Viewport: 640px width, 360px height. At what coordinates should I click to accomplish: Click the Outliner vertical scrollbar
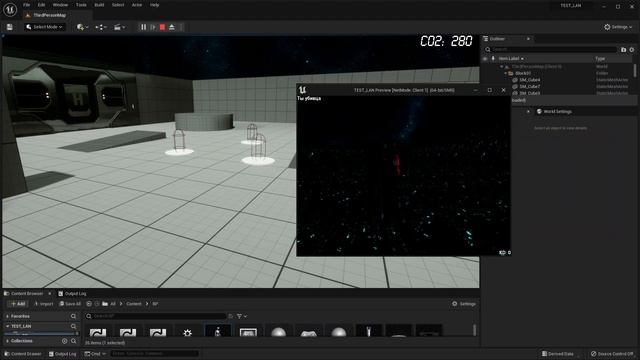[x=635, y=70]
